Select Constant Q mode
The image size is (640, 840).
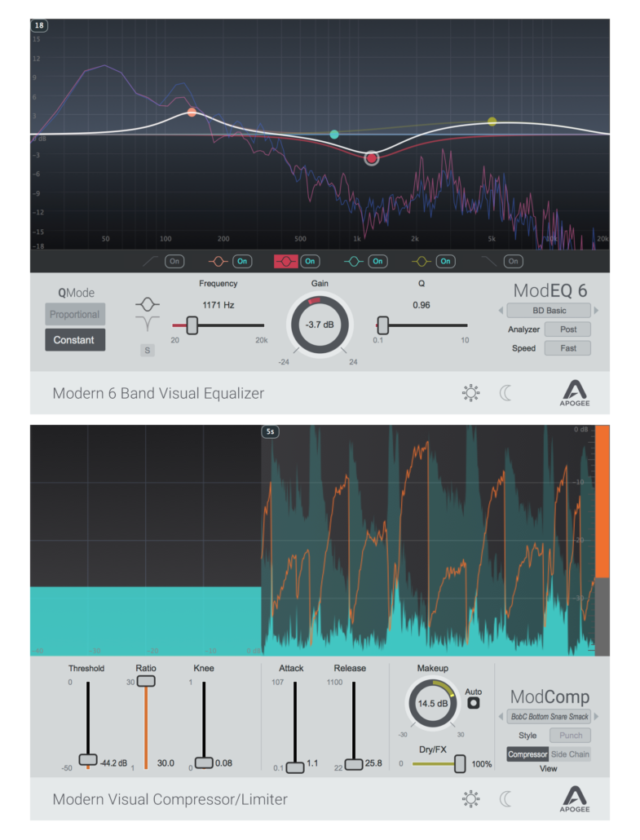click(75, 339)
